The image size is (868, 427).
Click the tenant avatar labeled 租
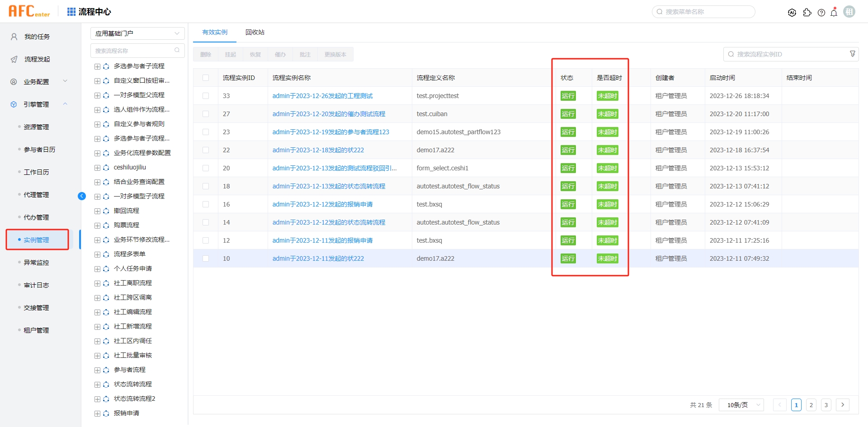click(849, 11)
